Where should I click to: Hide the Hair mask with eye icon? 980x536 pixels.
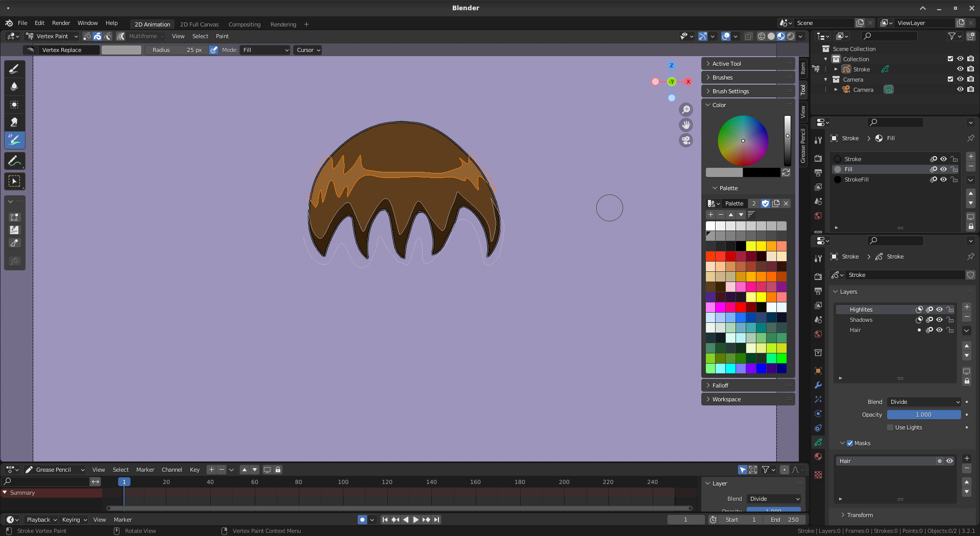949,461
